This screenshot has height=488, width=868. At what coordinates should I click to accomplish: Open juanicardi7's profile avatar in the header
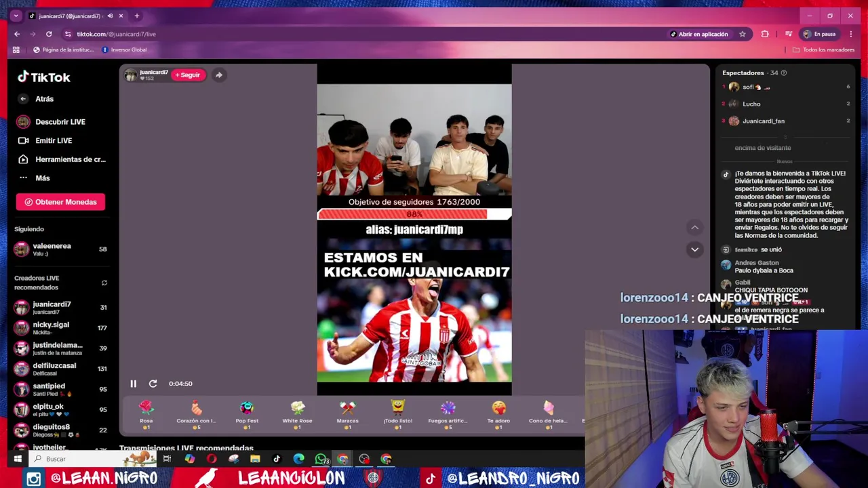[x=130, y=75]
